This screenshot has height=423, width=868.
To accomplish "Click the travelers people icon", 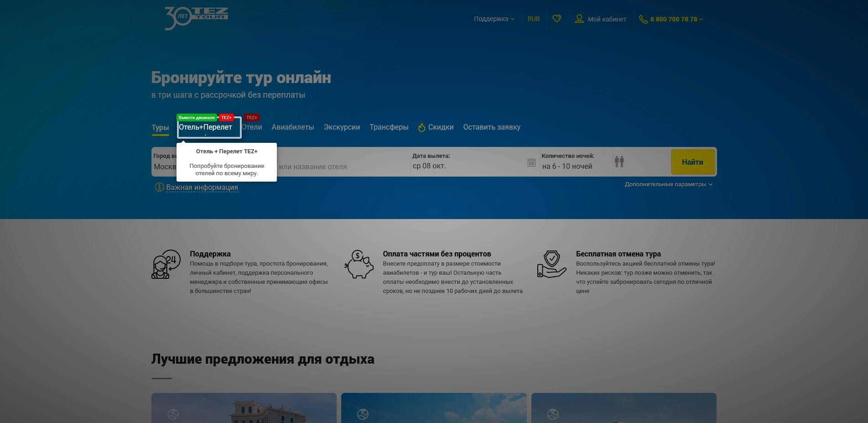I will coord(619,162).
